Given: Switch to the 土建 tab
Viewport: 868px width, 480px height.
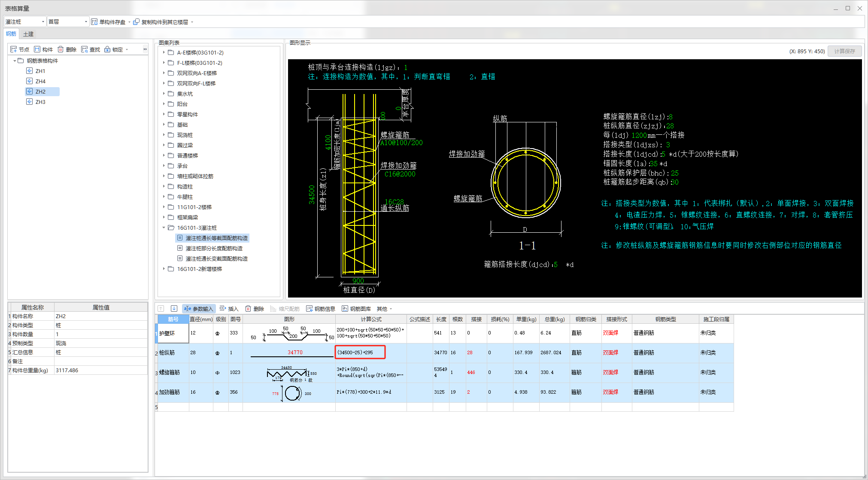Looking at the screenshot, I should point(28,34).
